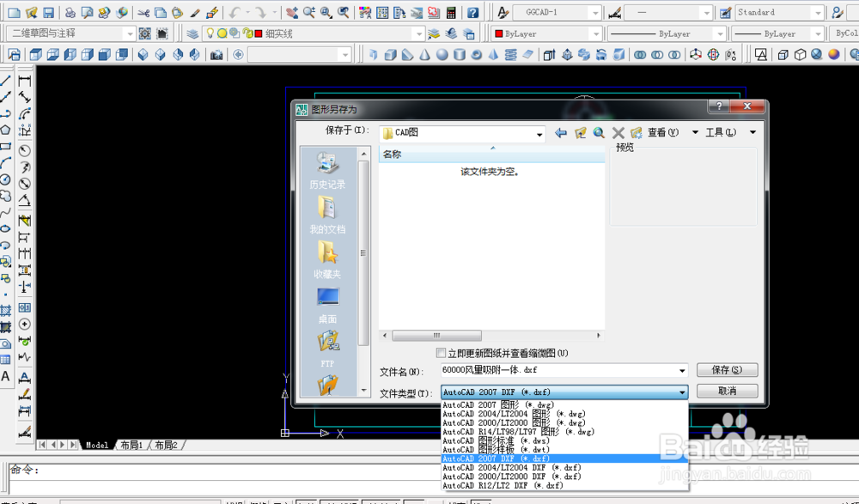Select the Helix spiral tool
859x504 pixels.
(510, 54)
